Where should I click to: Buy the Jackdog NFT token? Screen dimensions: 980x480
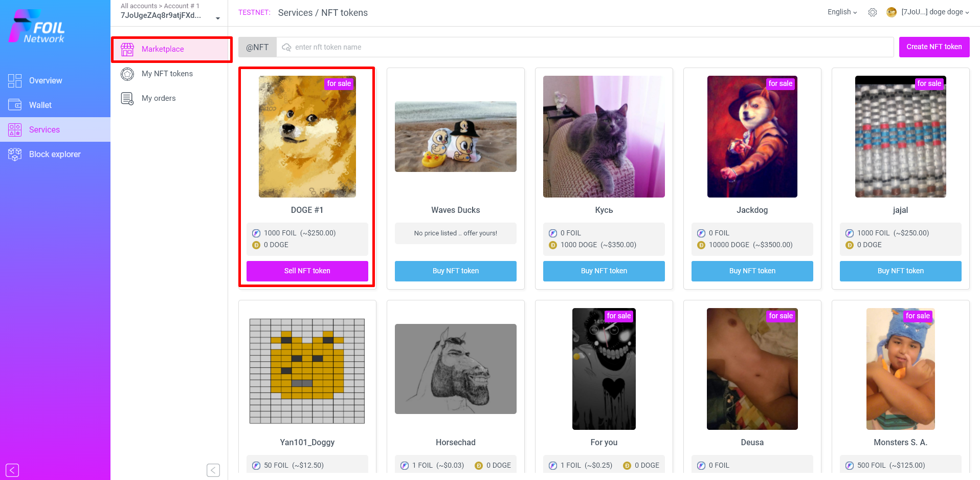coord(752,271)
